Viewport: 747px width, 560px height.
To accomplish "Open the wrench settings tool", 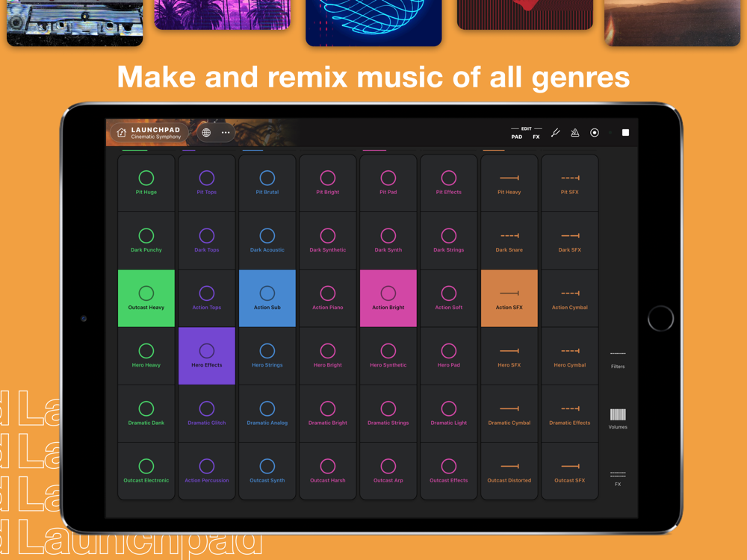I will [556, 133].
